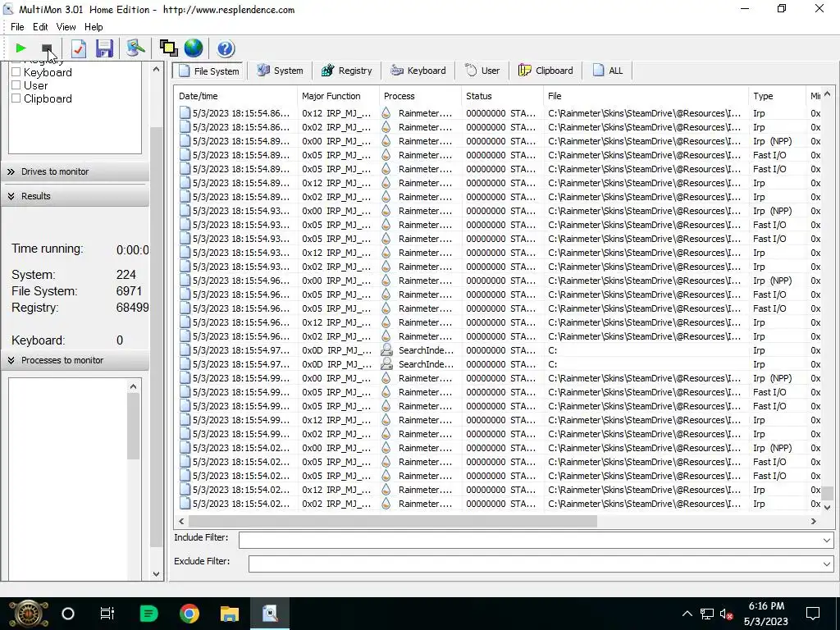The width and height of the screenshot is (840, 630).
Task: Click the up arrow of the monitor checklist scrollbar
Action: coord(156,69)
